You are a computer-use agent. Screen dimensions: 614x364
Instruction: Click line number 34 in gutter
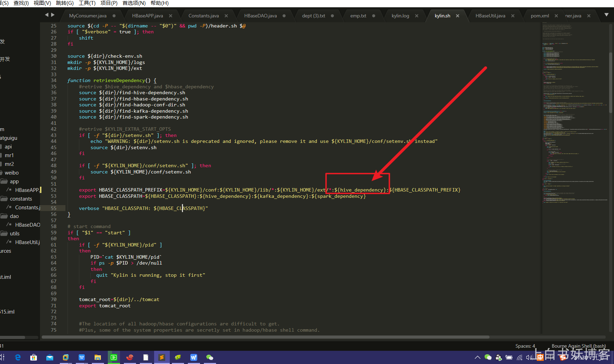tap(54, 81)
